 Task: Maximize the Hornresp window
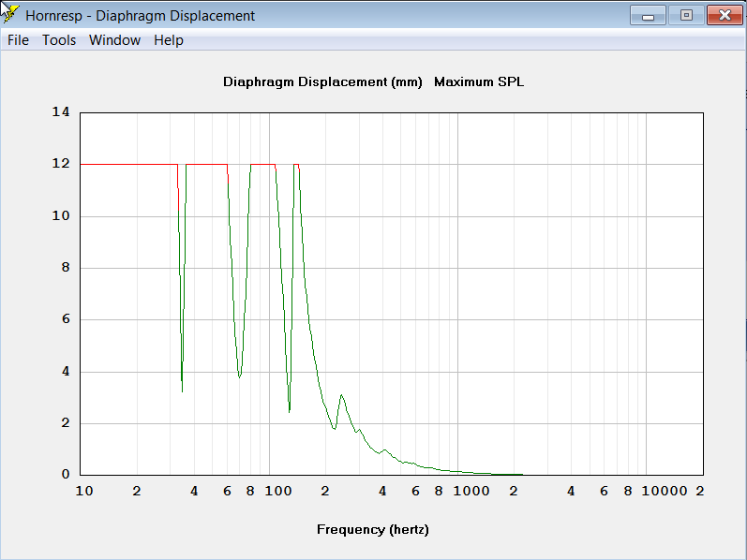pos(686,15)
